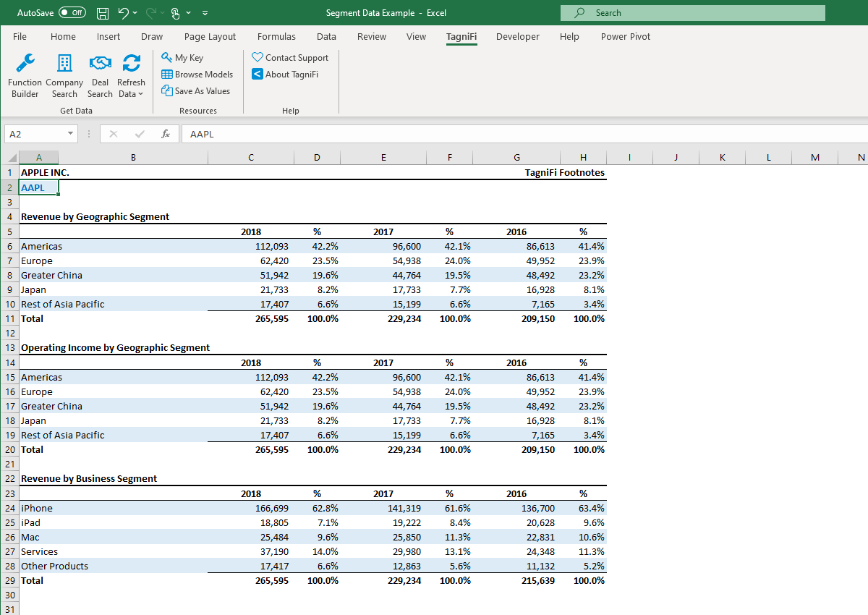Open About TagniFi

[x=286, y=74]
